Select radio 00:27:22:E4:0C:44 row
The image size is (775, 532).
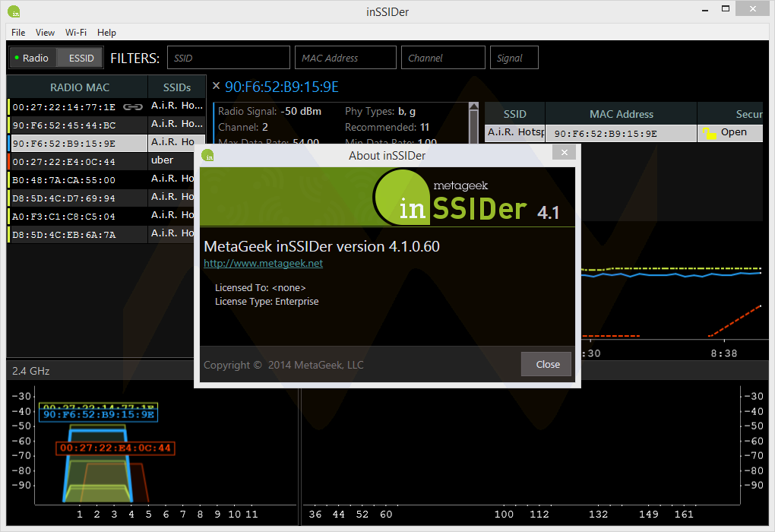[x=101, y=161]
